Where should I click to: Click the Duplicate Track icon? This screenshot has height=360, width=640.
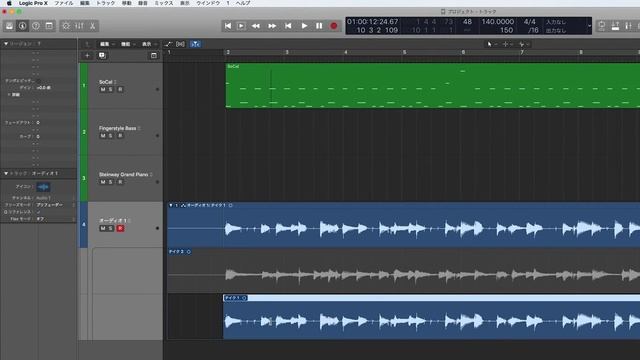pos(102,55)
